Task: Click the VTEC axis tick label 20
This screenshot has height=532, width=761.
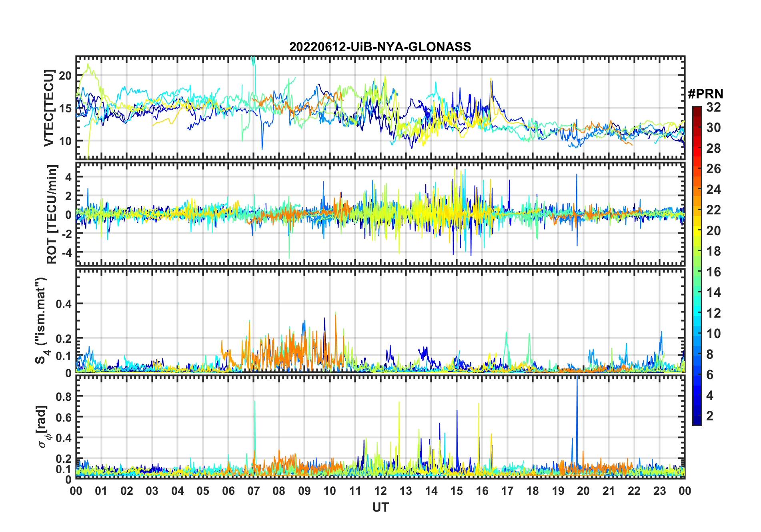Action: pyautogui.click(x=65, y=76)
